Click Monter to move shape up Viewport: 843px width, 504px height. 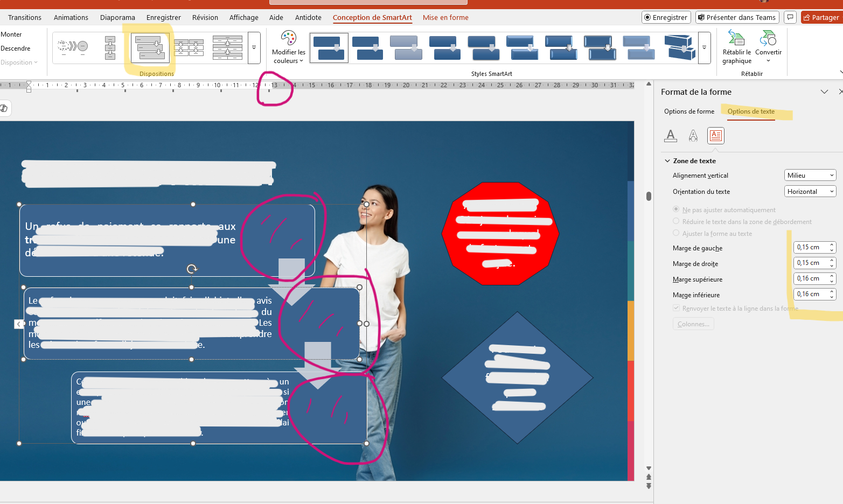tap(11, 34)
